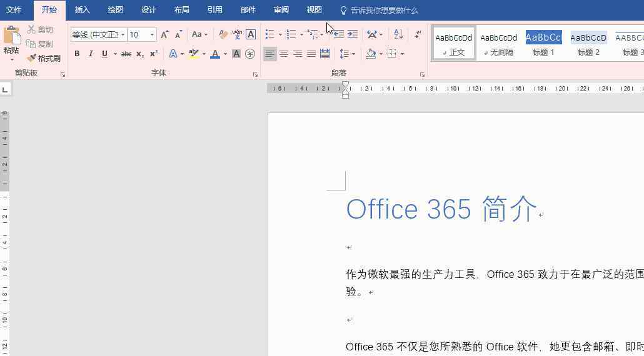
Task: Open the font name dropdown 等线
Action: (123, 35)
